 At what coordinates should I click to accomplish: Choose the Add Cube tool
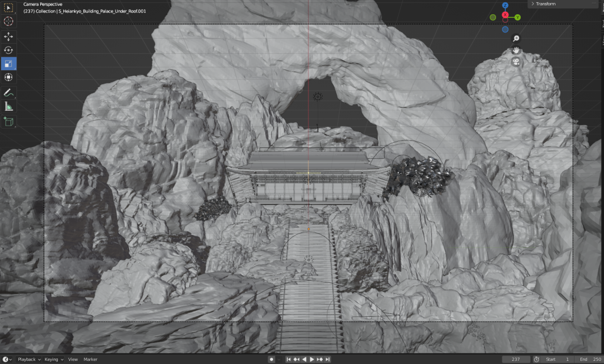(8, 122)
